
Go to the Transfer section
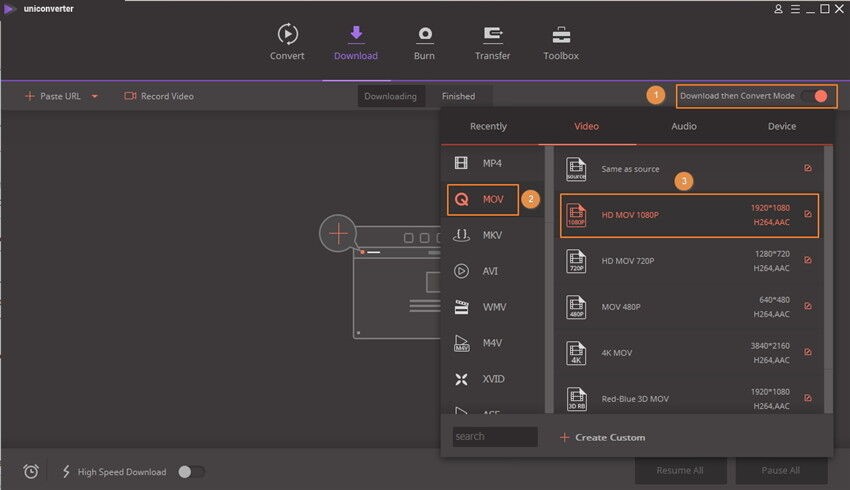click(492, 35)
